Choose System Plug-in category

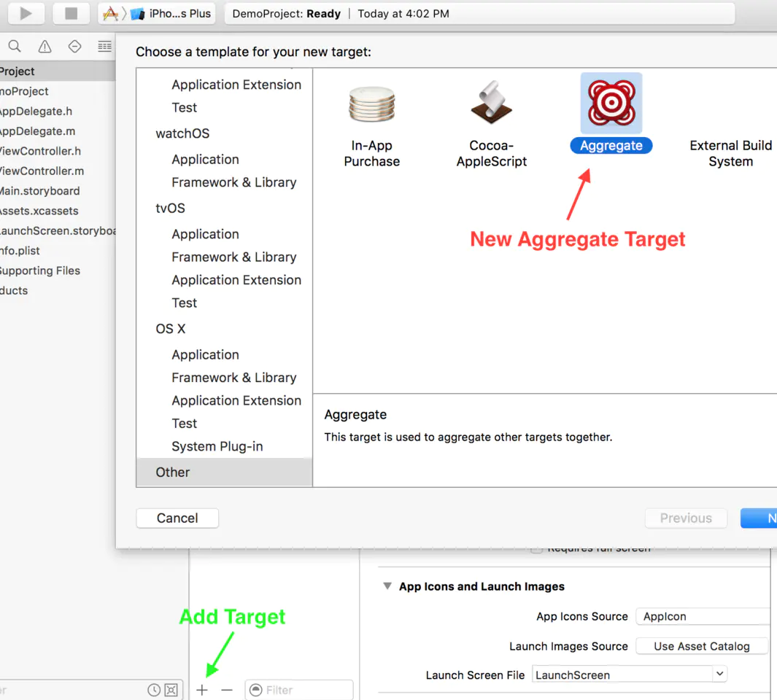(x=217, y=446)
